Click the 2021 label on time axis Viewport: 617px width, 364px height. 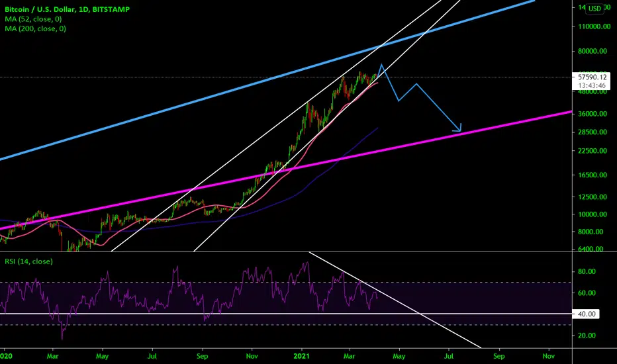pyautogui.click(x=301, y=356)
